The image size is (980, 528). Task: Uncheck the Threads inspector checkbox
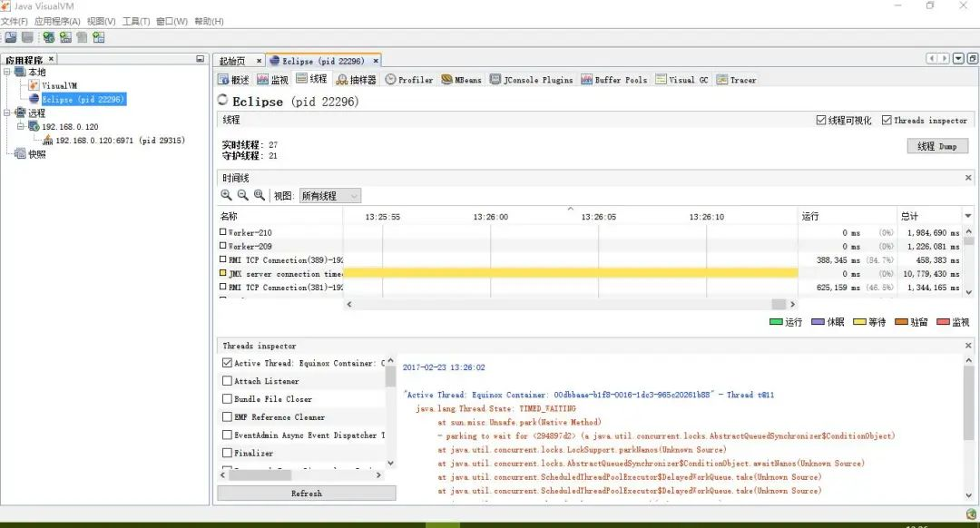[887, 120]
